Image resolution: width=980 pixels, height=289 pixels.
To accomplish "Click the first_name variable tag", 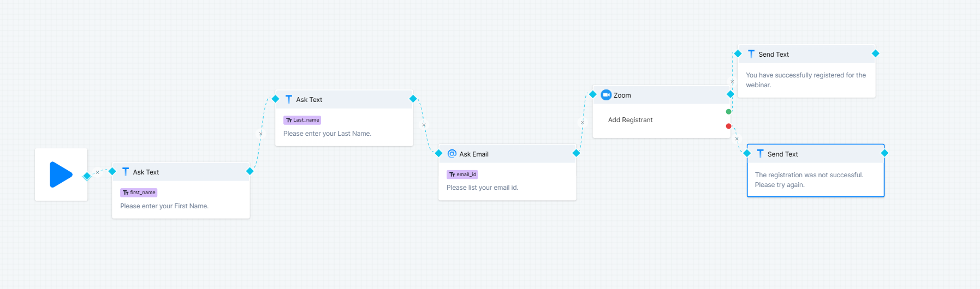I will 139,192.
